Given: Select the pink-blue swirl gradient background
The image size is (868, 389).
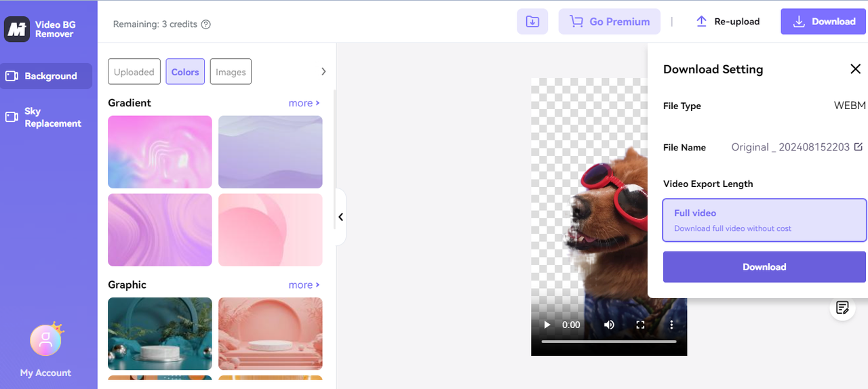Looking at the screenshot, I should 160,152.
